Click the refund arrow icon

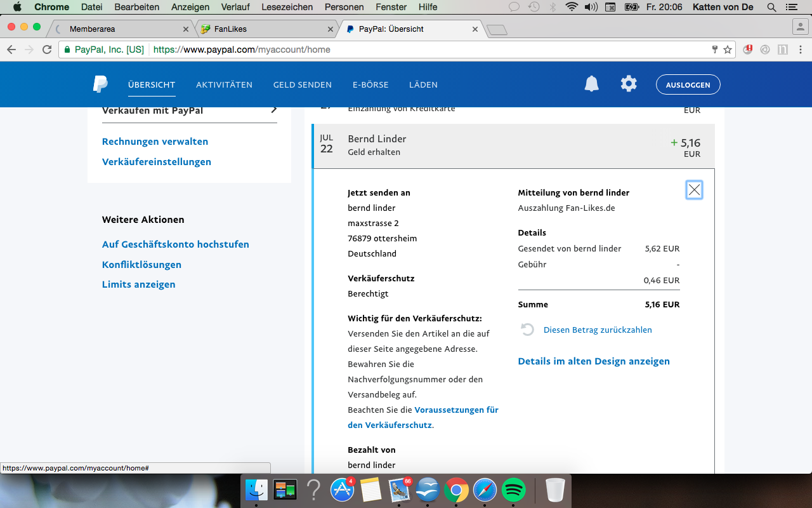pyautogui.click(x=527, y=330)
